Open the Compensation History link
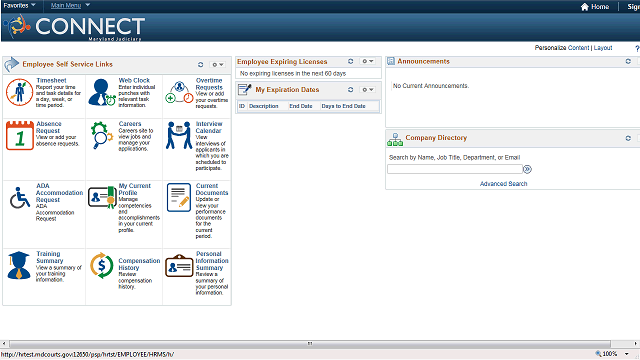 [x=139, y=264]
